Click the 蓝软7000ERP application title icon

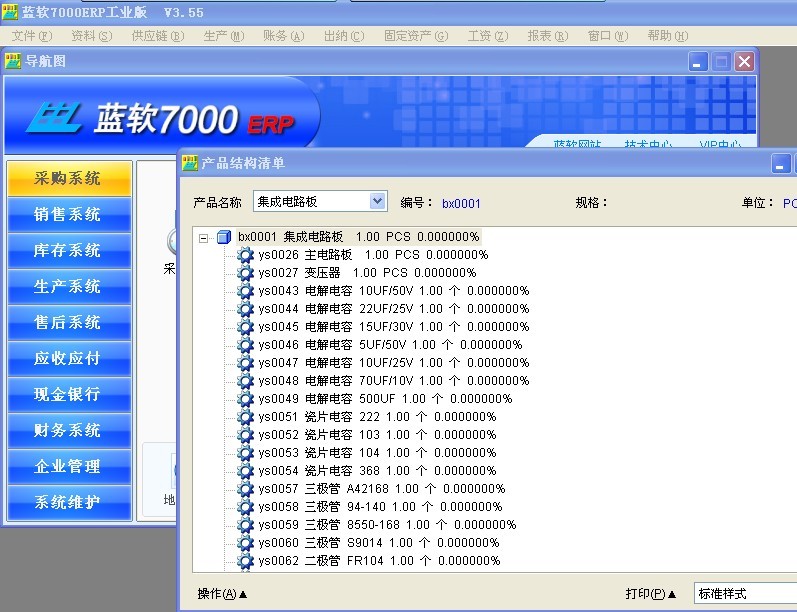pyautogui.click(x=9, y=12)
